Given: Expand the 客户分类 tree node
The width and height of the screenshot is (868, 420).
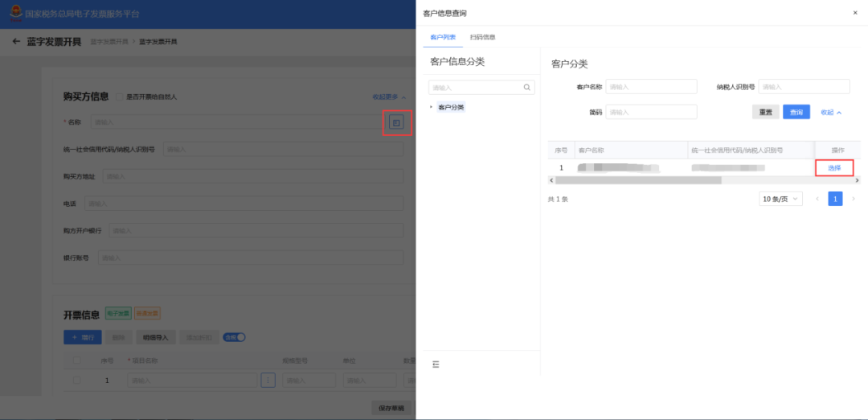Looking at the screenshot, I should 432,107.
